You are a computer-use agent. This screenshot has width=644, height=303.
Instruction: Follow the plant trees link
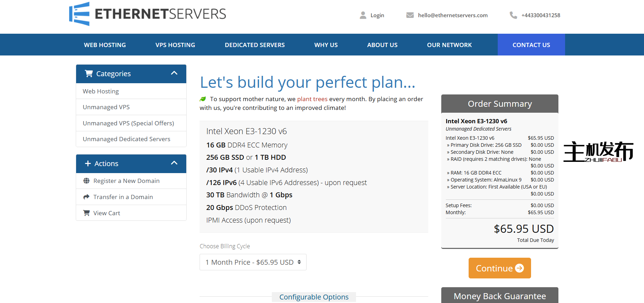312,99
